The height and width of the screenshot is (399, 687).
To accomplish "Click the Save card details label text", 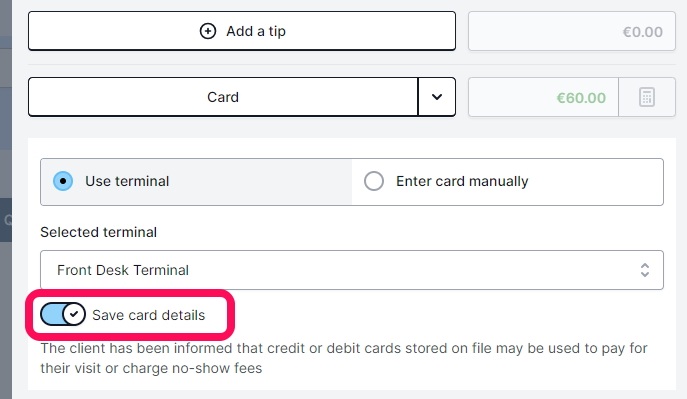I will (x=149, y=315).
